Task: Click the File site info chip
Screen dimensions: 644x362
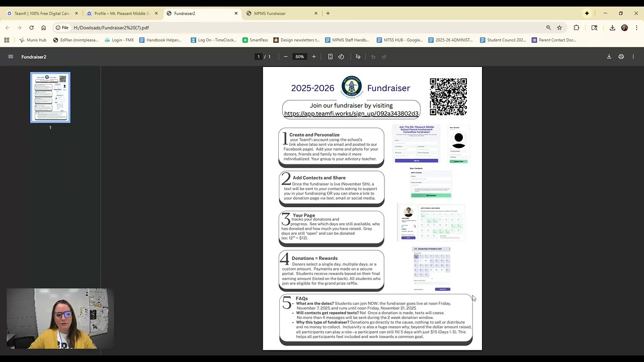Action: pos(62,28)
